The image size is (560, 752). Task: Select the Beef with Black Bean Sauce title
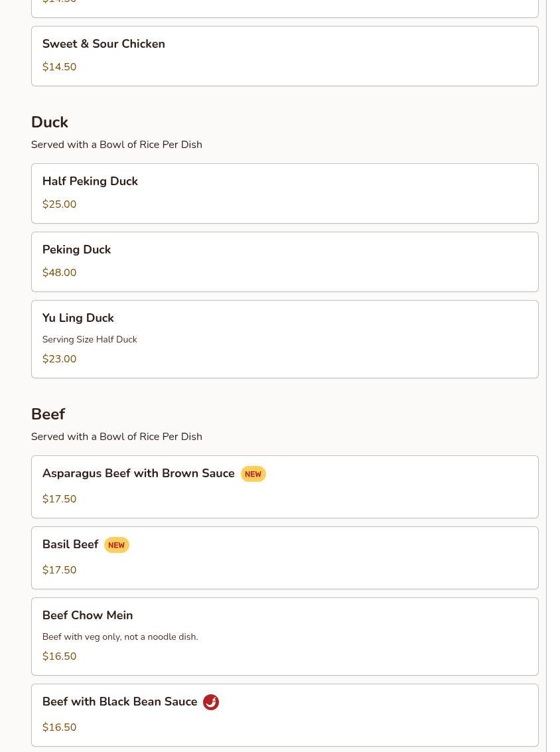point(119,702)
